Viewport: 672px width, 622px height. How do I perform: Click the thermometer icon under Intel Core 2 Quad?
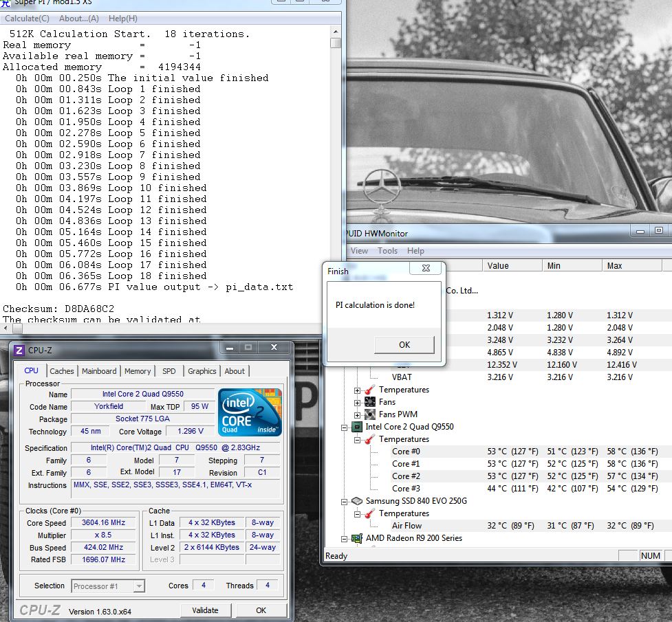click(369, 439)
